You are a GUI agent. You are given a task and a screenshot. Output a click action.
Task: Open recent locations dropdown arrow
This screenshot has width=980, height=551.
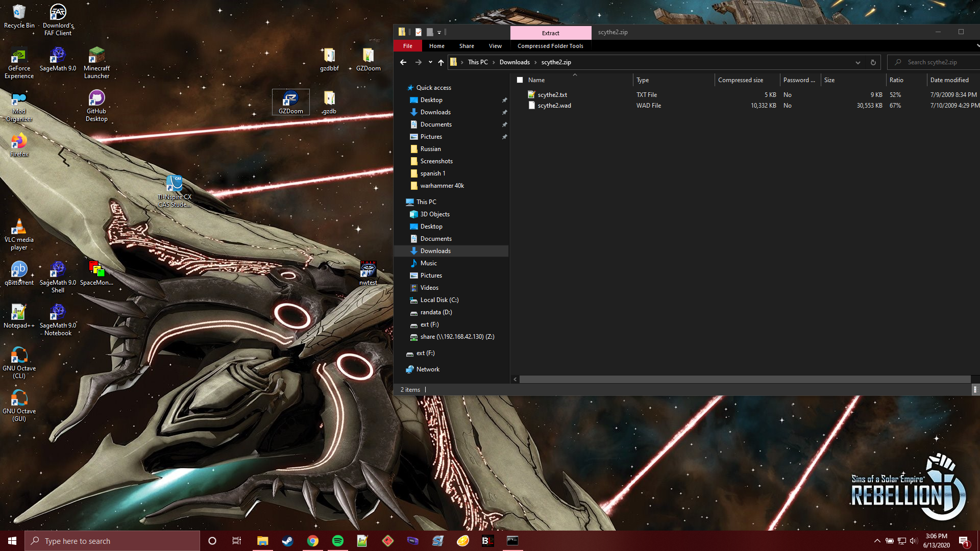click(x=430, y=62)
